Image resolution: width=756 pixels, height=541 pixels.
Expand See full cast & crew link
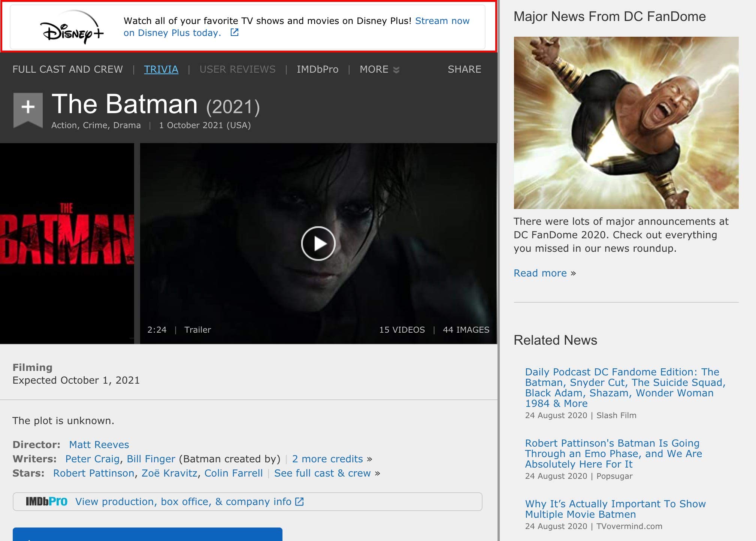click(x=322, y=473)
